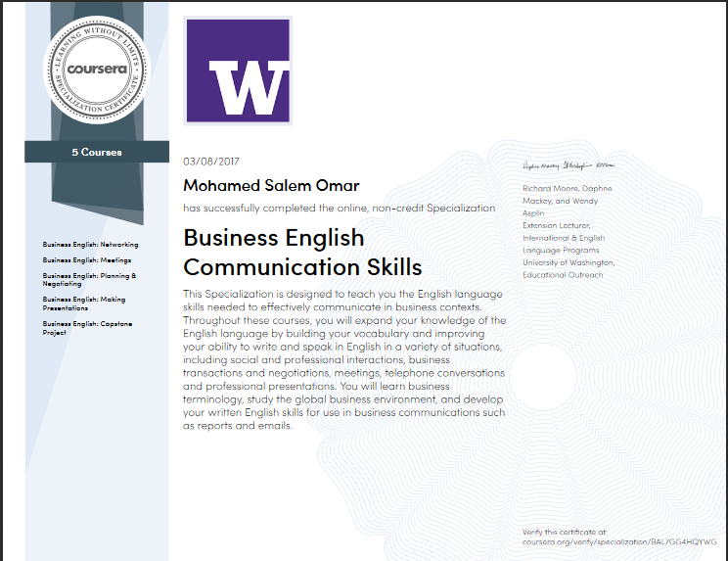Click line 'including social and professional interactions'
Image resolution: width=728 pixels, height=561 pixels.
click(x=316, y=360)
